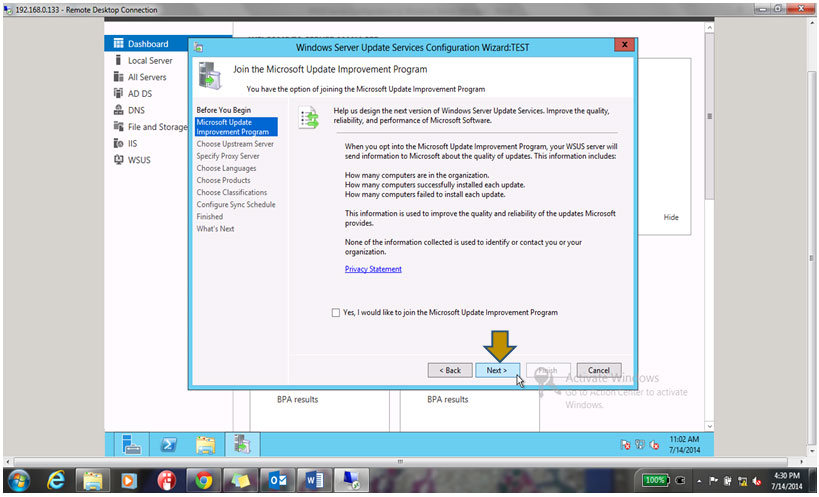The image size is (819, 497).
Task: Open Word from local taskbar
Action: (x=314, y=480)
